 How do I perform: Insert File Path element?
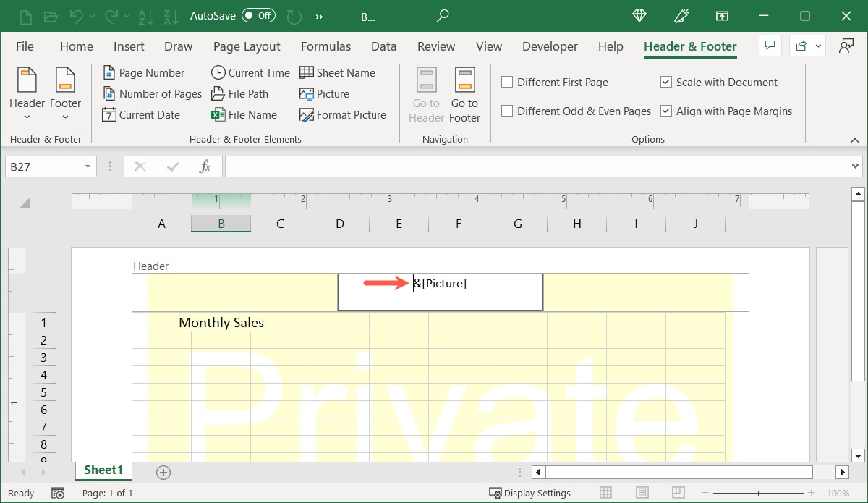coord(239,94)
